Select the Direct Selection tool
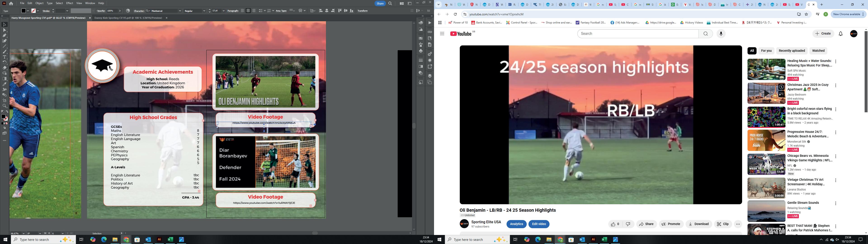The image size is (868, 244). pos(4,30)
